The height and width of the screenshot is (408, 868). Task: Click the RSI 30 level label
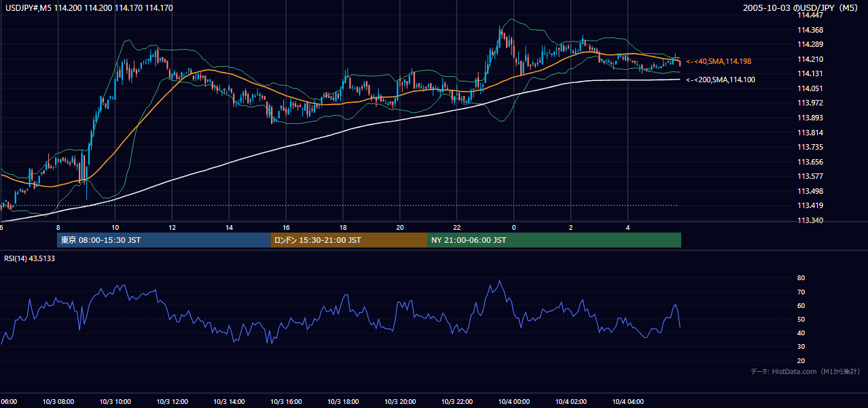coord(801,347)
